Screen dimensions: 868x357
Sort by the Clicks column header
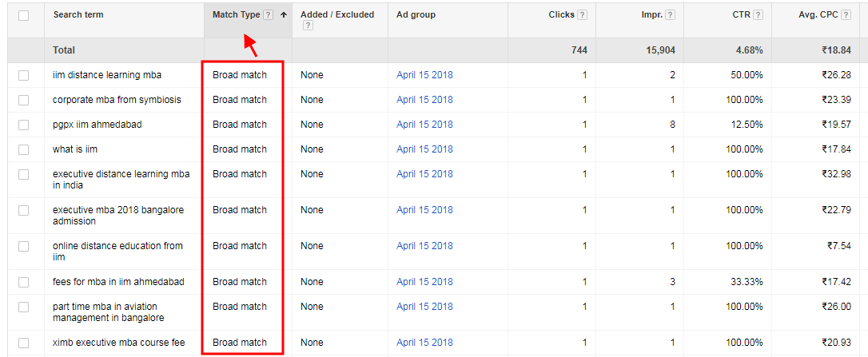(561, 15)
